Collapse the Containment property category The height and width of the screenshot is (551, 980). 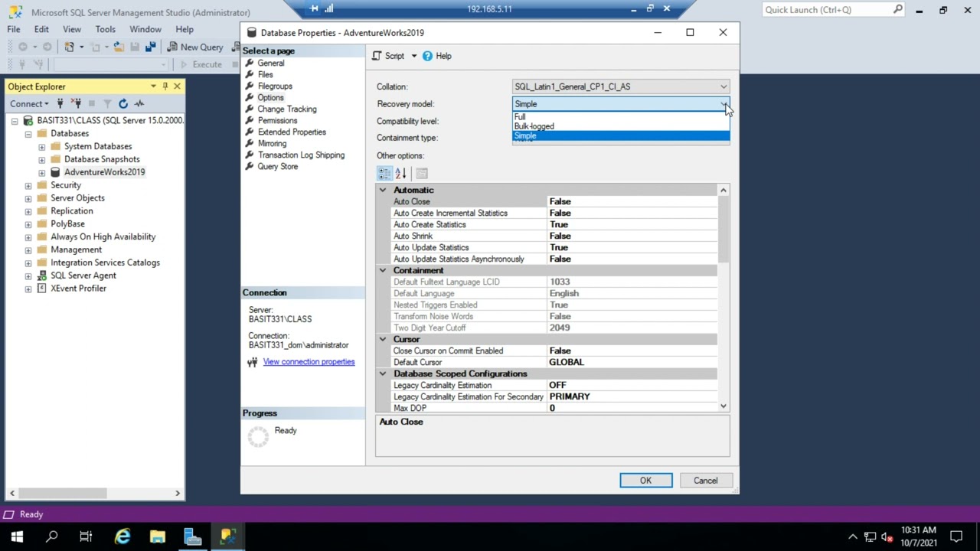[x=382, y=270]
